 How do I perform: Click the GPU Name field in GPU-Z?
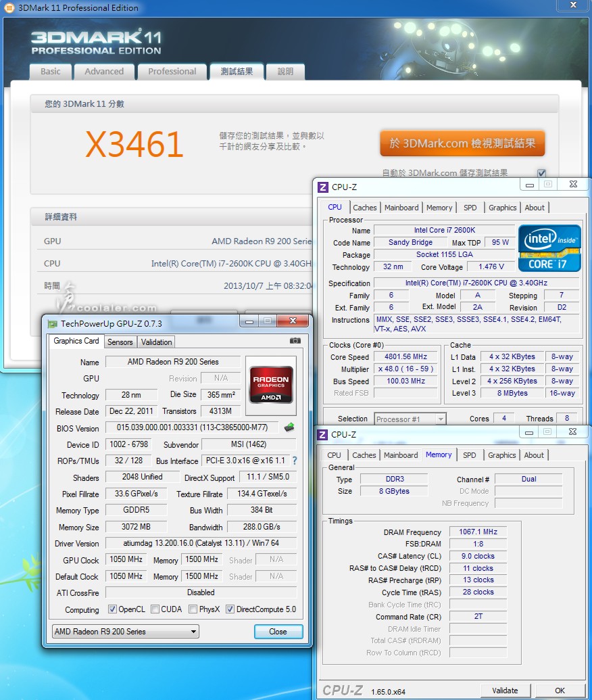pos(173,362)
